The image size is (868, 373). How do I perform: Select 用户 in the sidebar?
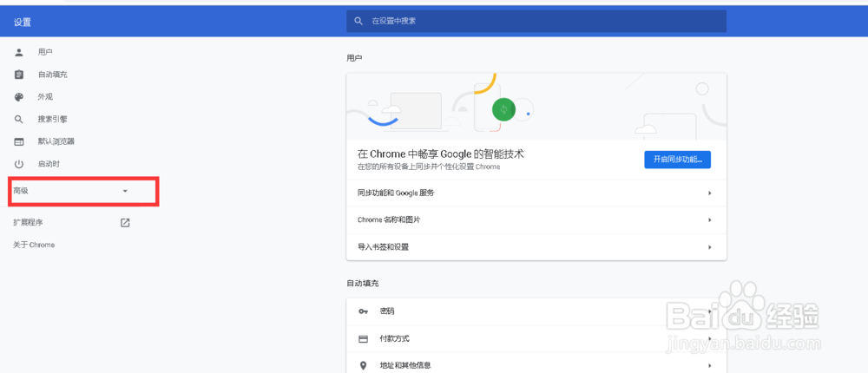tap(45, 52)
